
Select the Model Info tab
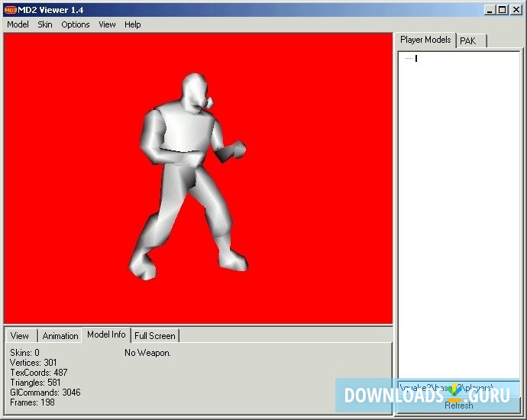tap(106, 334)
